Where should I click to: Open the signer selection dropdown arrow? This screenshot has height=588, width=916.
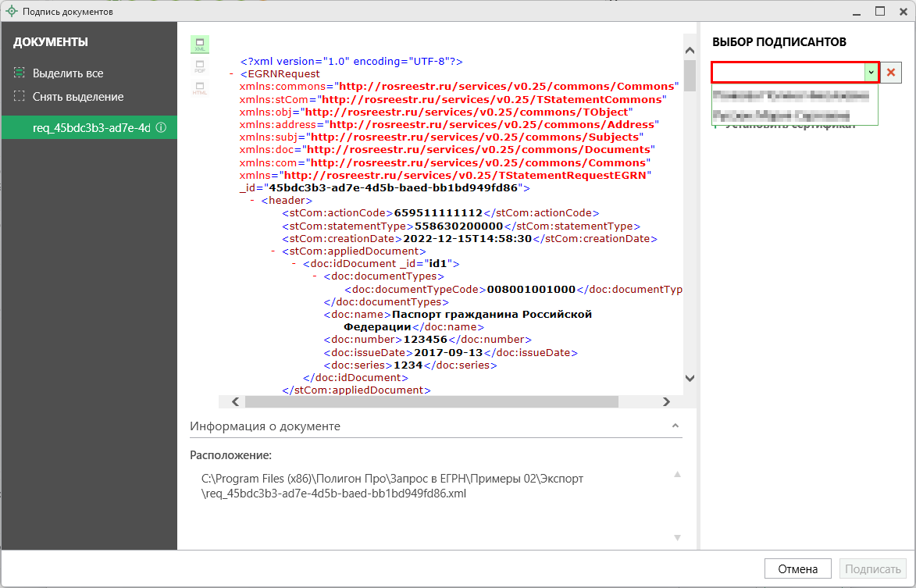point(870,72)
